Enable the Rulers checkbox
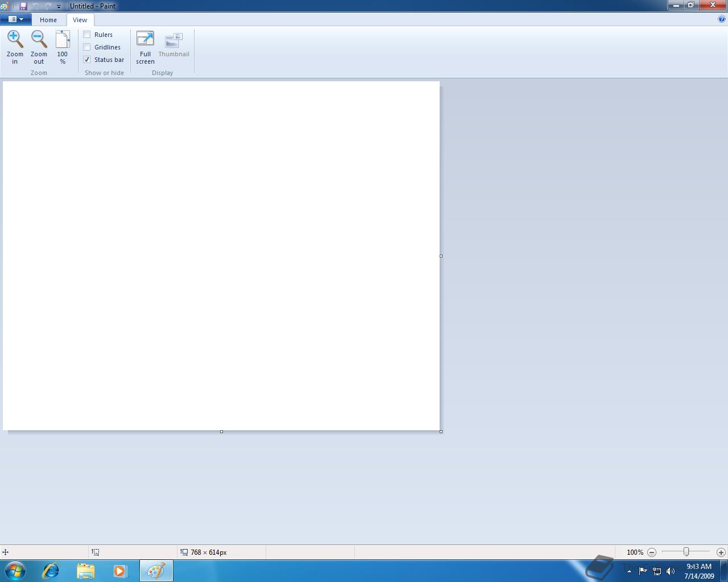Viewport: 728px width, 582px height. coord(87,35)
